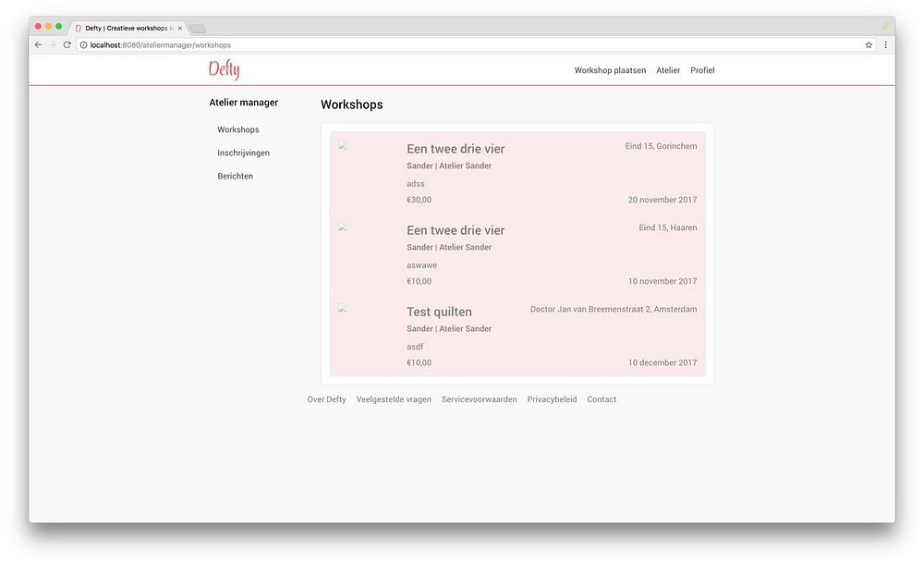Click the 'Eind 15, Gorinchem' address

pos(661,146)
